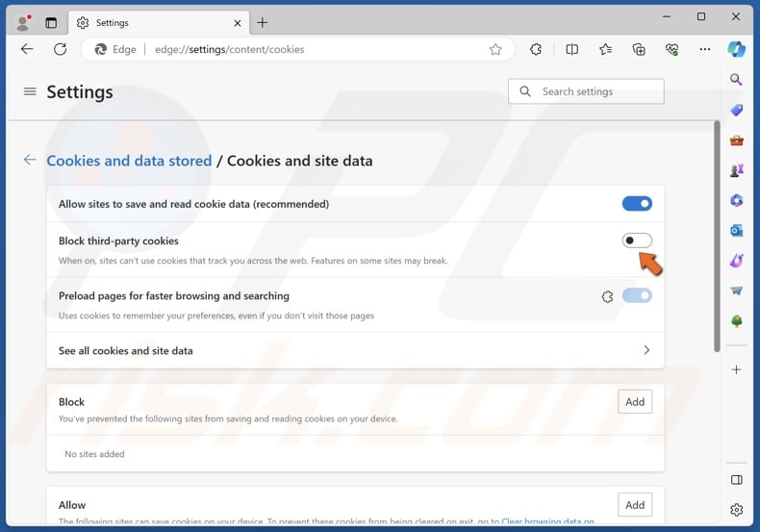This screenshot has height=532, width=760.
Task: Click the Search settings field
Action: 586,91
